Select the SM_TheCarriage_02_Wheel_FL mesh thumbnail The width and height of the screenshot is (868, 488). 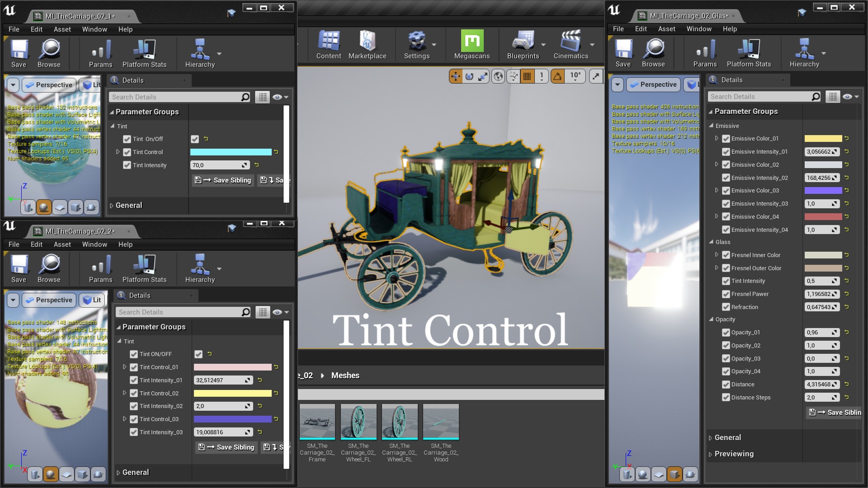tap(359, 422)
